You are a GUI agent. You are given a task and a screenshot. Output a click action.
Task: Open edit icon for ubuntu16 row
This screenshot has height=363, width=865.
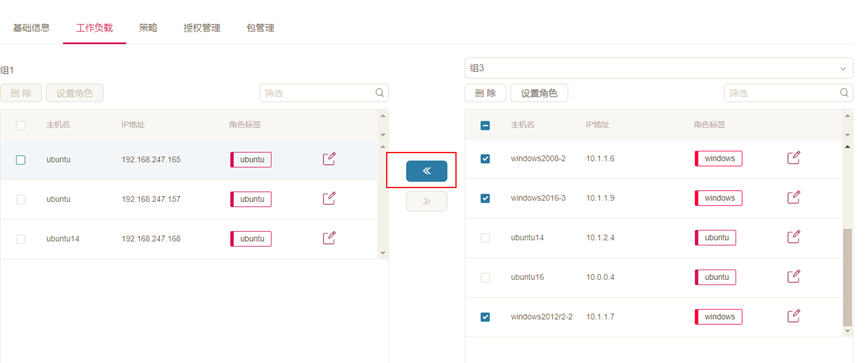(793, 276)
